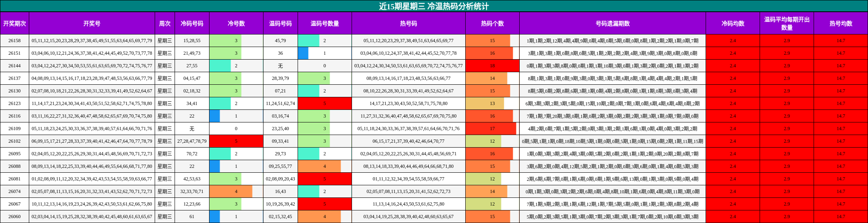Select warm numbers cell 02,15,32,45
Screen dimensions: 868x223
(281, 217)
